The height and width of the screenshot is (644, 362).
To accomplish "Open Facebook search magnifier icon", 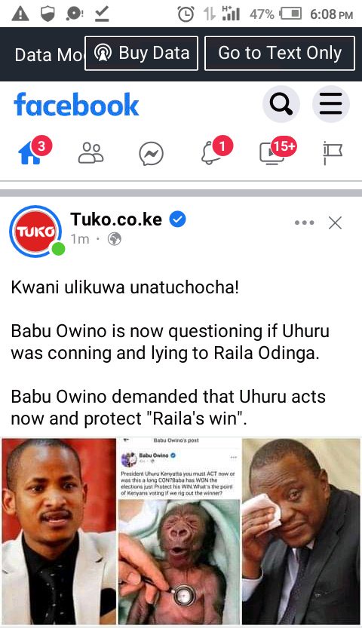I will (281, 104).
